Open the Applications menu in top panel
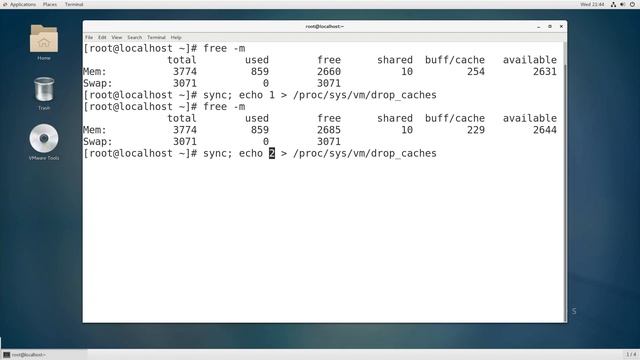 pyautogui.click(x=20, y=4)
